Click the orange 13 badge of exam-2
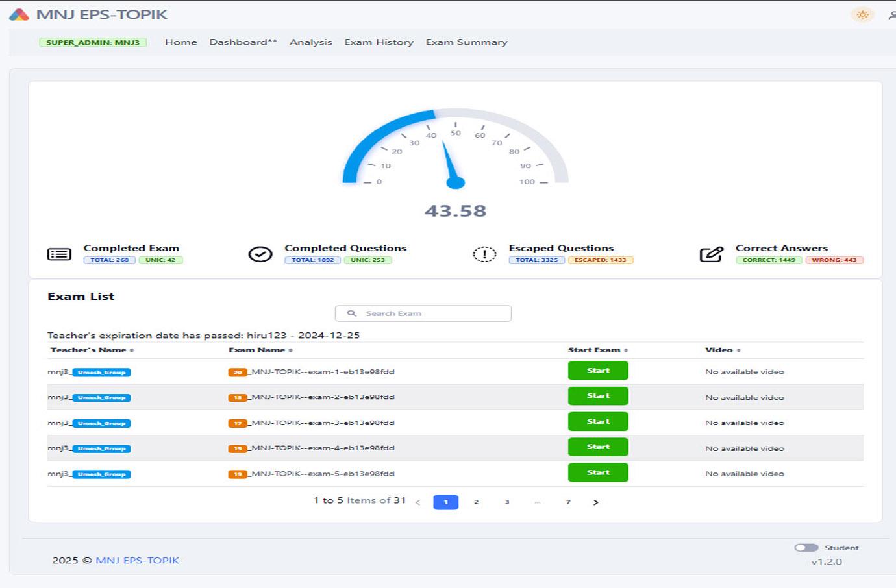The width and height of the screenshot is (896, 588). [x=238, y=398]
